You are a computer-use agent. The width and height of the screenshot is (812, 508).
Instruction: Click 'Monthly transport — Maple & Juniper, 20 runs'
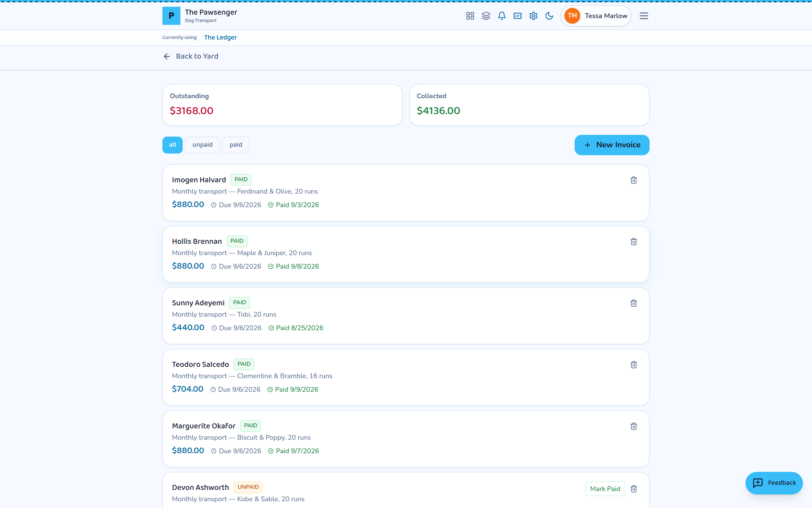coord(242,253)
